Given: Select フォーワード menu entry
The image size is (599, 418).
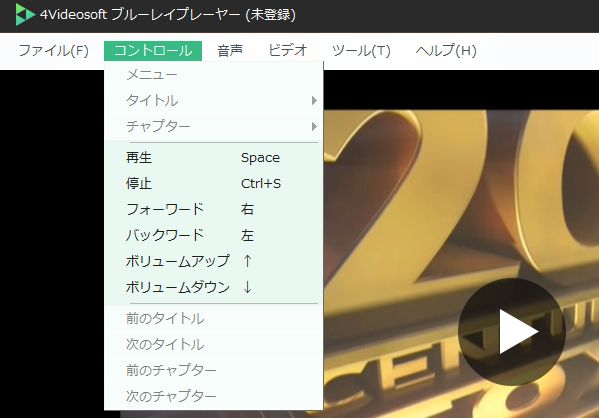Looking at the screenshot, I should [214, 209].
